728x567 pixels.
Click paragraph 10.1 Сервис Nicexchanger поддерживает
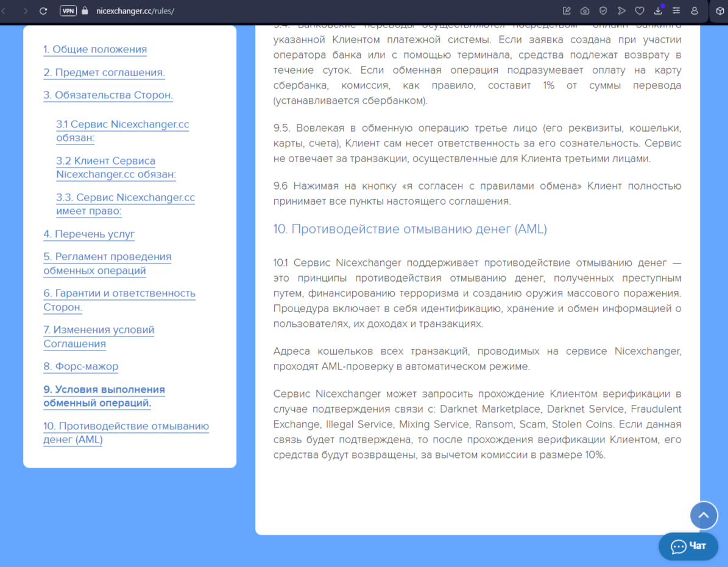(477, 293)
